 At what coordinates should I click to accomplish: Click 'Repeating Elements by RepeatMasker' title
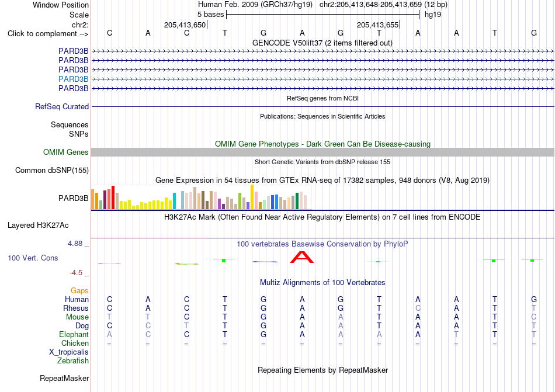pyautogui.click(x=322, y=370)
